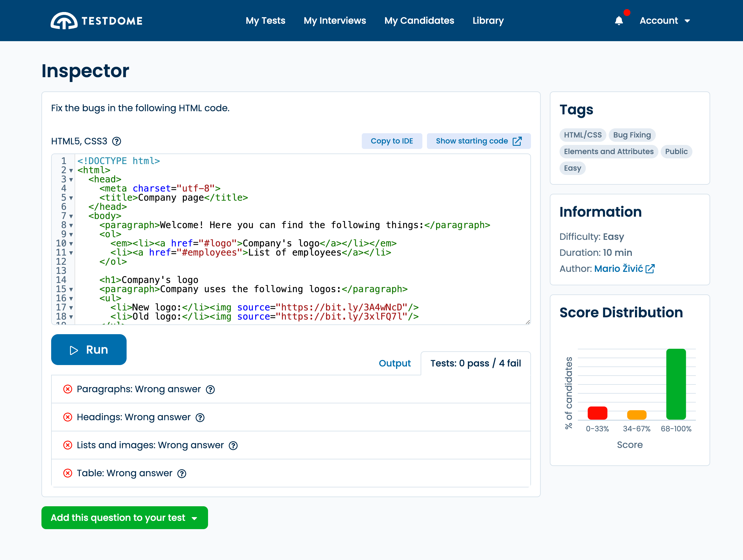The width and height of the screenshot is (743, 560).
Task: Click help icon next to Paragraphs result
Action: [210, 389]
